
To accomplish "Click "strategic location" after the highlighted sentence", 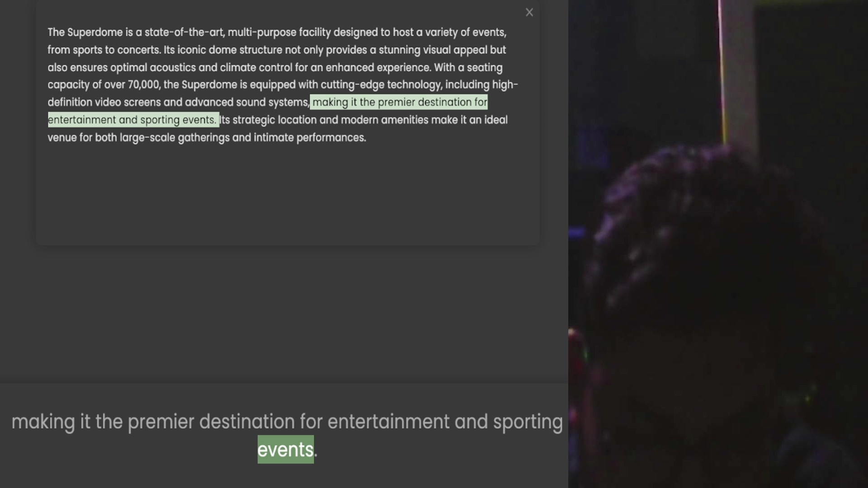I will pos(274,120).
